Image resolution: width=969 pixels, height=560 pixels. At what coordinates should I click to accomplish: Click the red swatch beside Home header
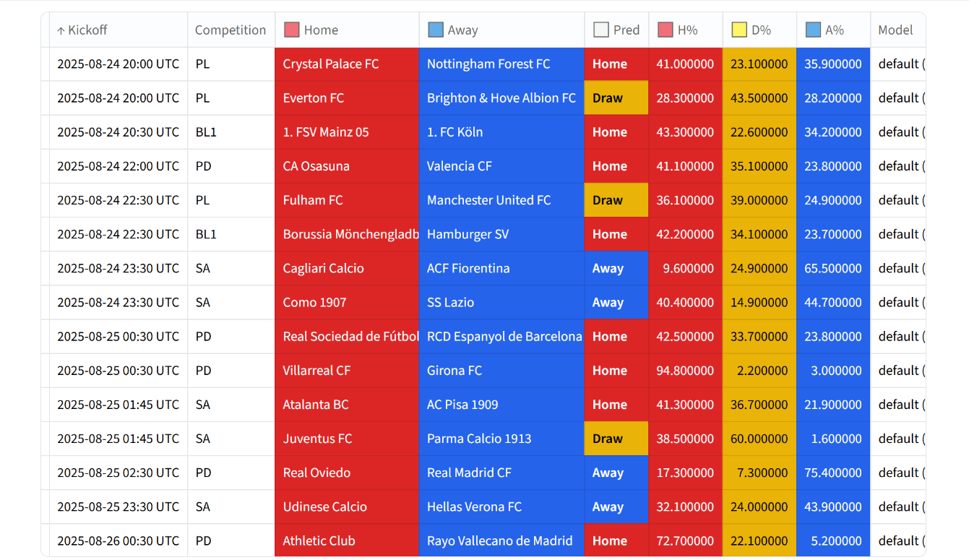tap(291, 30)
